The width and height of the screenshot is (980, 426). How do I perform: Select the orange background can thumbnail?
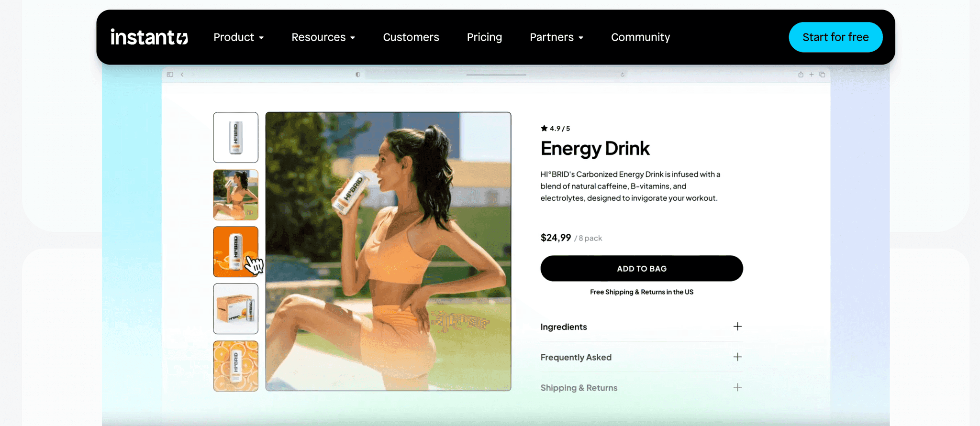(x=235, y=251)
